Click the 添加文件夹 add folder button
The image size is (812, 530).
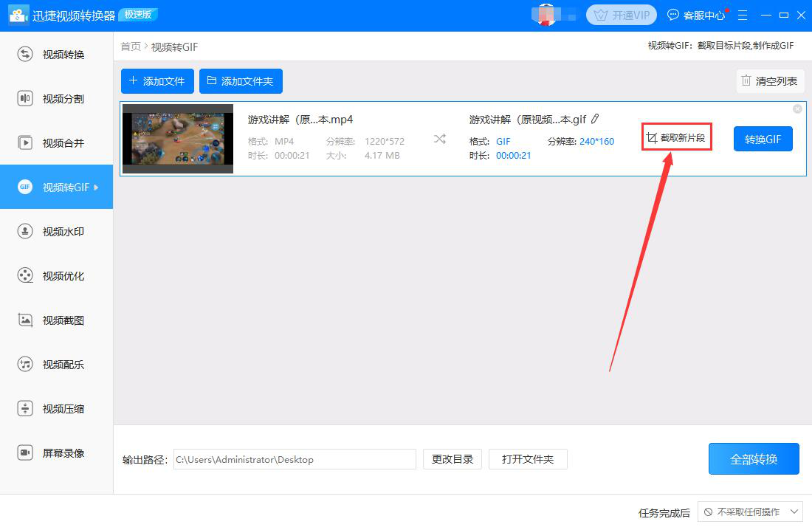[x=241, y=81]
